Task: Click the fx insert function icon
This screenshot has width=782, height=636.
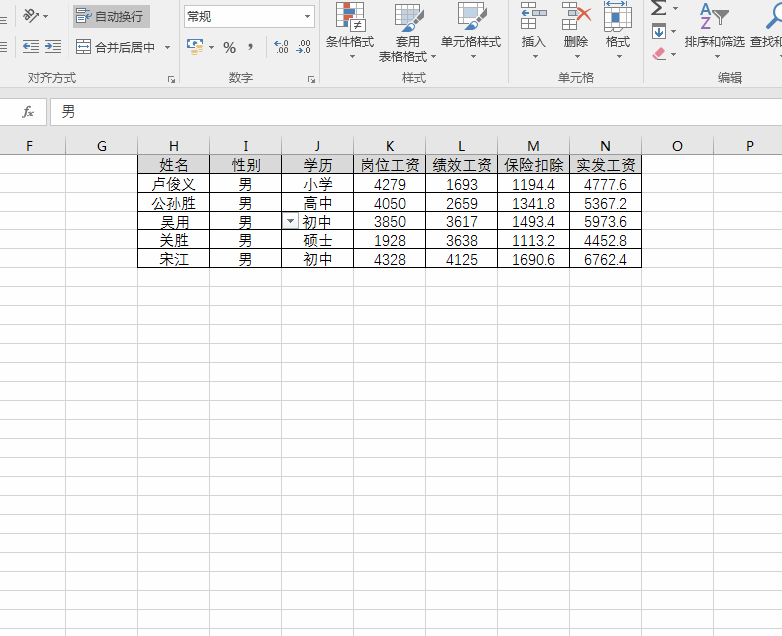Action: 28,112
